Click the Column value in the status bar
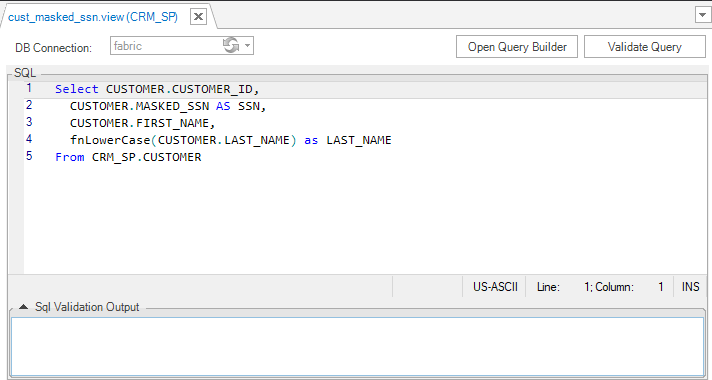Image resolution: width=712 pixels, height=380 pixels. point(661,287)
